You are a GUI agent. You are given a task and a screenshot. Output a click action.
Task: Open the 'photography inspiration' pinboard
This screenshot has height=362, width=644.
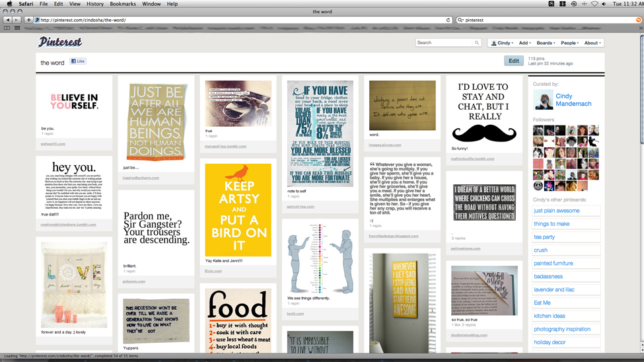coord(566,329)
